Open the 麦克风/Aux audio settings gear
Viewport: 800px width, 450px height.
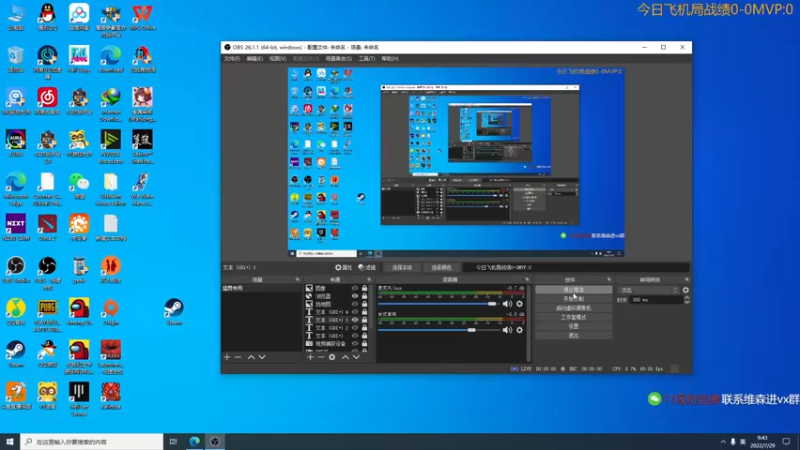519,304
